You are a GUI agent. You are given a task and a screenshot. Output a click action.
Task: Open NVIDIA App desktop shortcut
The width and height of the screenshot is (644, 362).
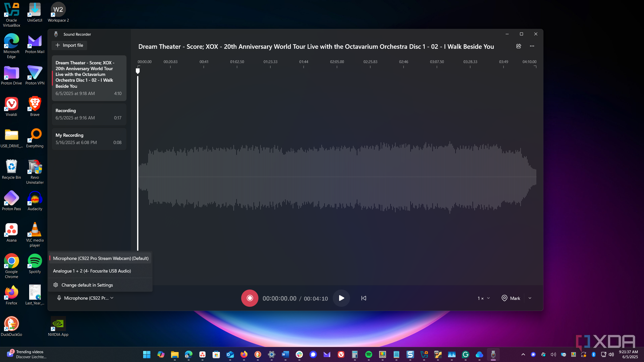58,326
